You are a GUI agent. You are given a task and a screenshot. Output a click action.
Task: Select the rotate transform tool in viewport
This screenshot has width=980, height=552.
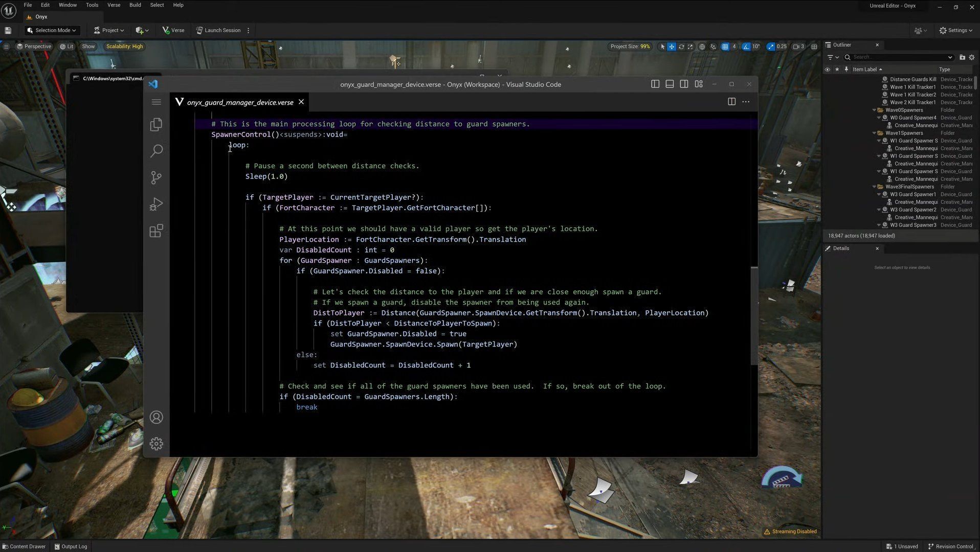(x=681, y=47)
